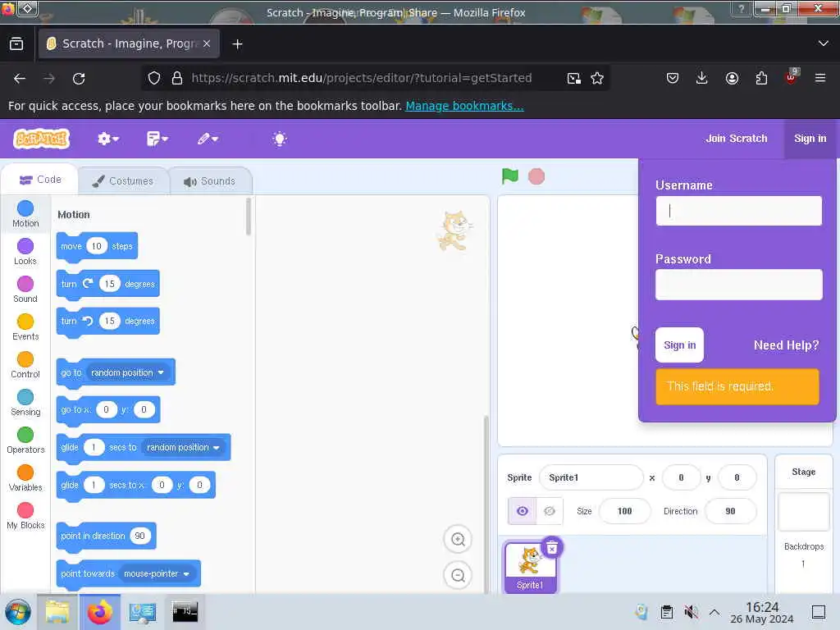Open Firefox downloads panel
Image resolution: width=840 pixels, height=630 pixels.
click(x=701, y=78)
